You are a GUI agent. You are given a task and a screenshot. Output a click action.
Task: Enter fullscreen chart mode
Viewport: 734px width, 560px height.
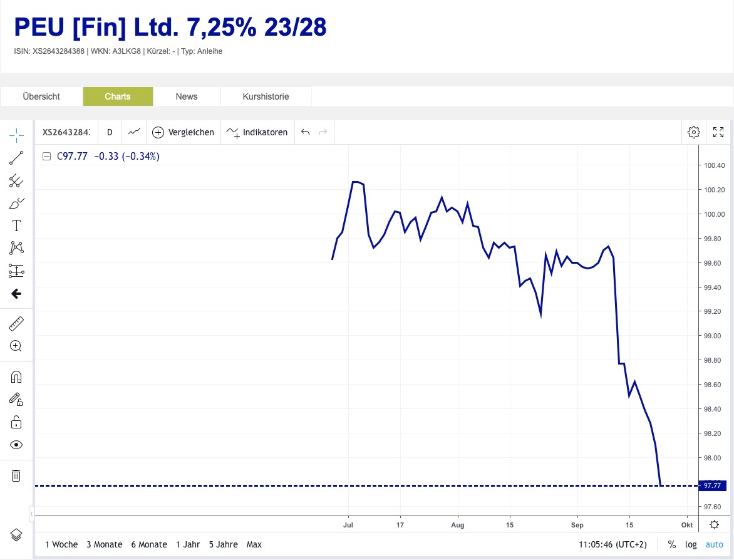click(x=718, y=132)
